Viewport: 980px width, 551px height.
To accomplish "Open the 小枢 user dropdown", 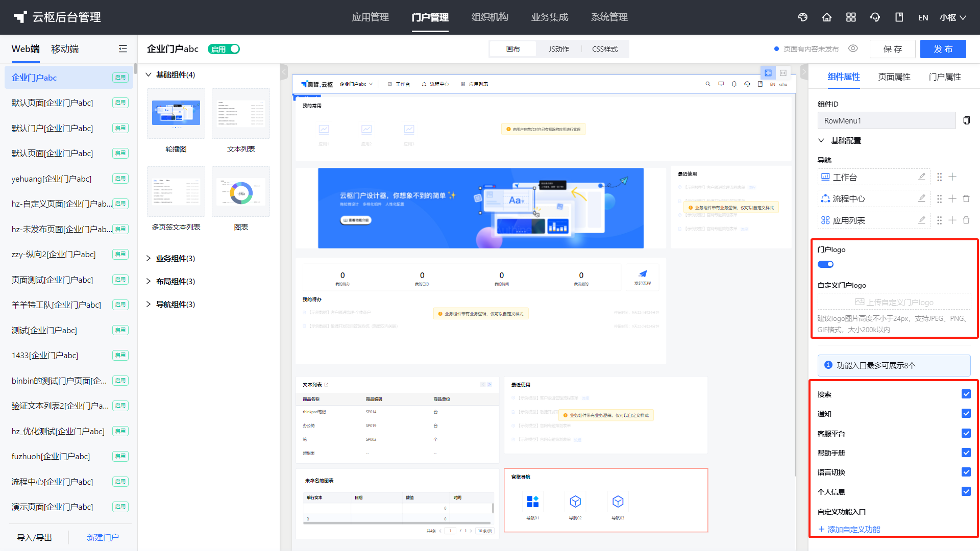I will (x=953, y=17).
